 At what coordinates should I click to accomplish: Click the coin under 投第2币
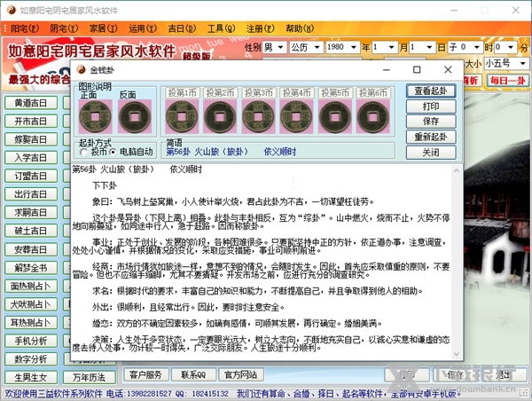(220, 116)
